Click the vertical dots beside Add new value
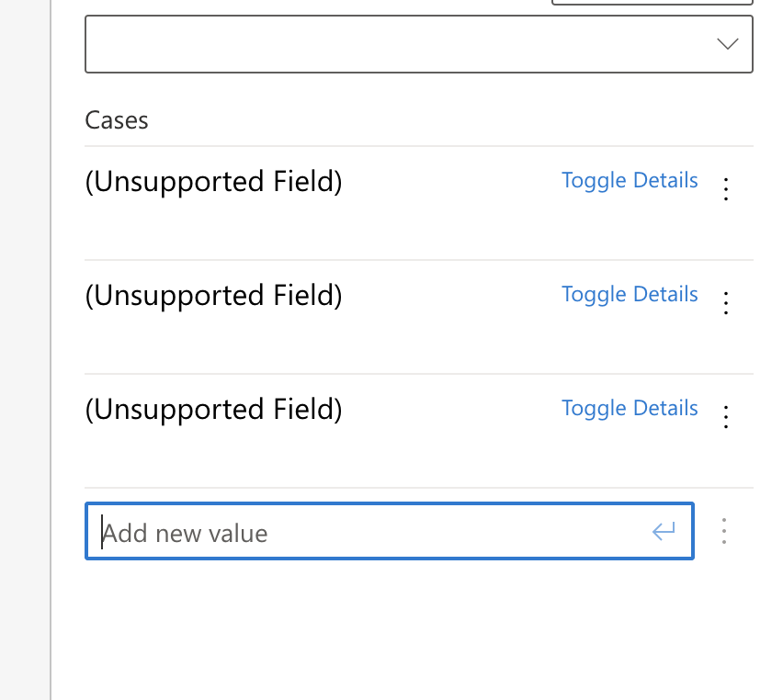 [x=724, y=531]
